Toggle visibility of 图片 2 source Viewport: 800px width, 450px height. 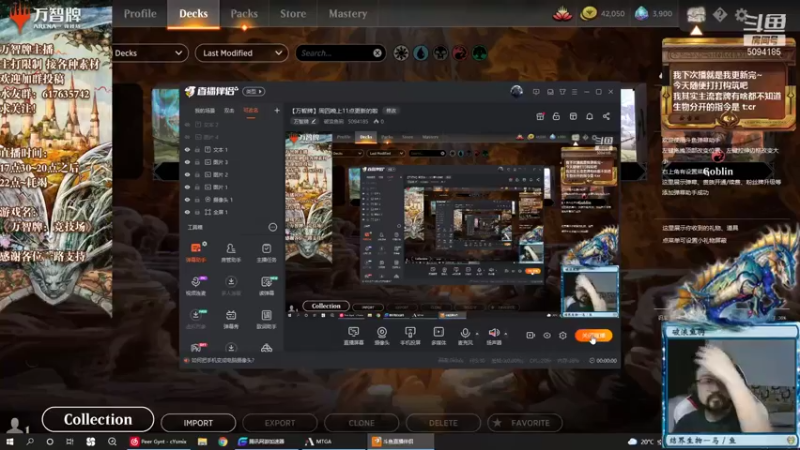[187, 175]
